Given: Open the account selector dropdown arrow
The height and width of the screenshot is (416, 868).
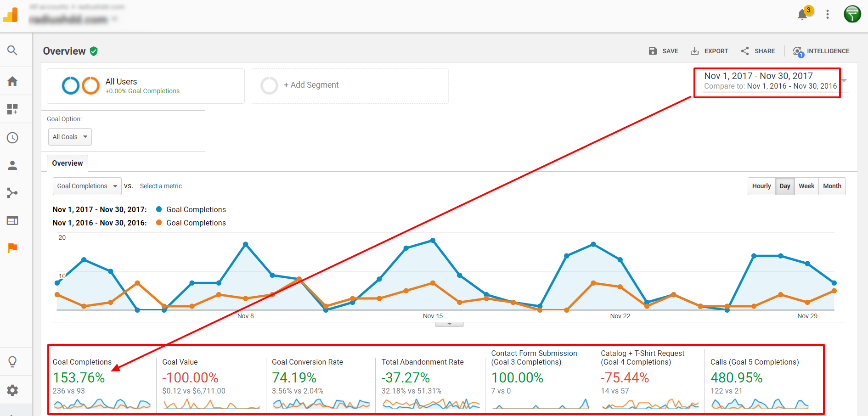Looking at the screenshot, I should tap(114, 19).
